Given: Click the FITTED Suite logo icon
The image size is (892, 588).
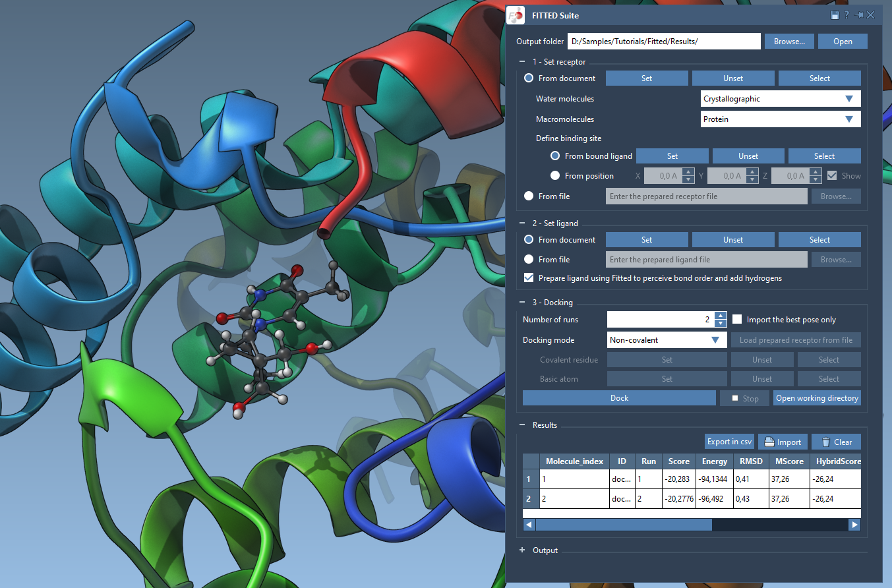Looking at the screenshot, I should pos(516,15).
